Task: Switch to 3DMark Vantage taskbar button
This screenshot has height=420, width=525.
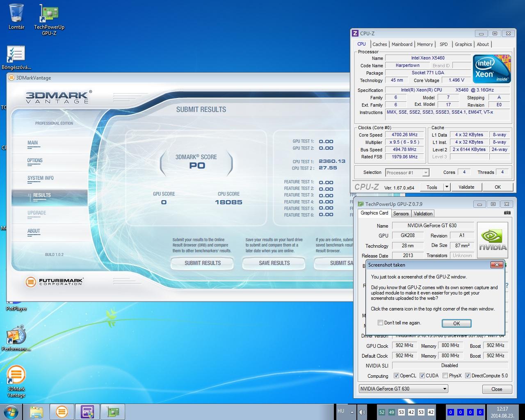Action: click(x=62, y=411)
